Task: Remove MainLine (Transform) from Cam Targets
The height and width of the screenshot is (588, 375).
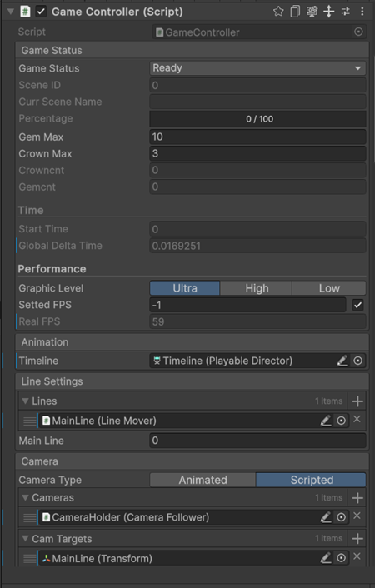Action: pyautogui.click(x=357, y=556)
